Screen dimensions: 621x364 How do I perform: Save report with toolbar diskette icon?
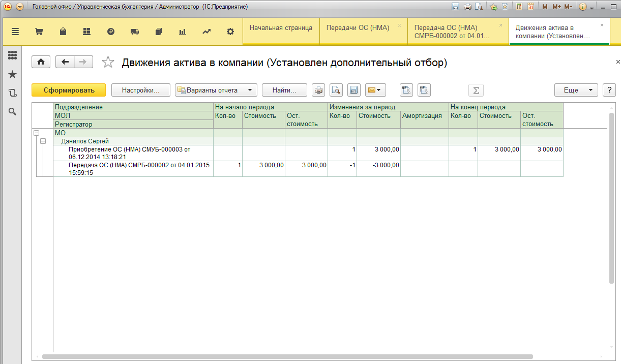point(354,90)
